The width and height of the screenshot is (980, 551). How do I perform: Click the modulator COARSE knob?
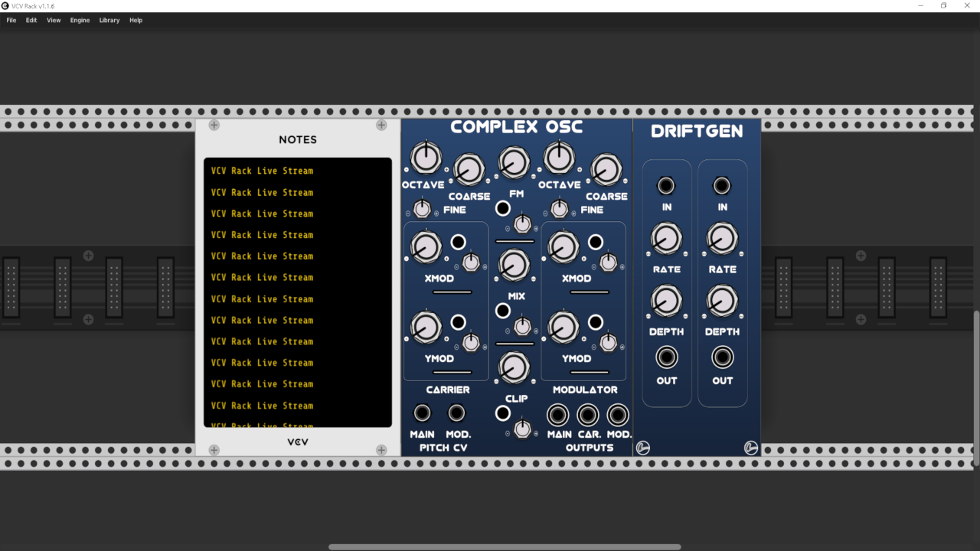[x=606, y=170]
